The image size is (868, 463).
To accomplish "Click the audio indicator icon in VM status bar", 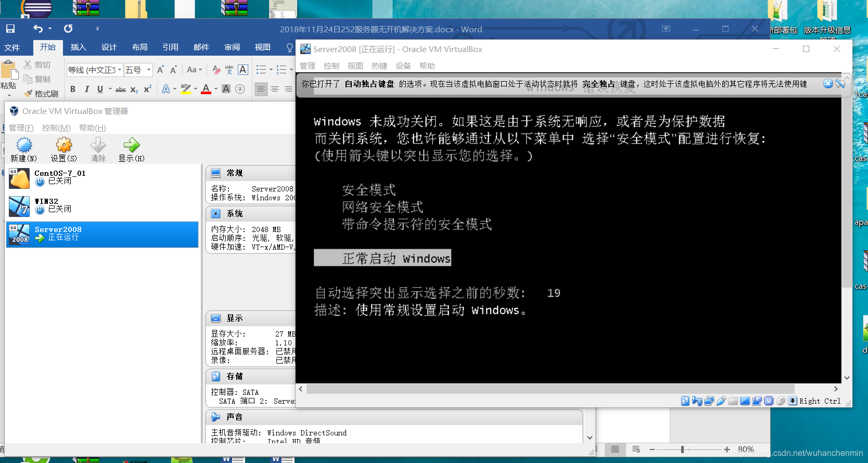I will [x=697, y=401].
